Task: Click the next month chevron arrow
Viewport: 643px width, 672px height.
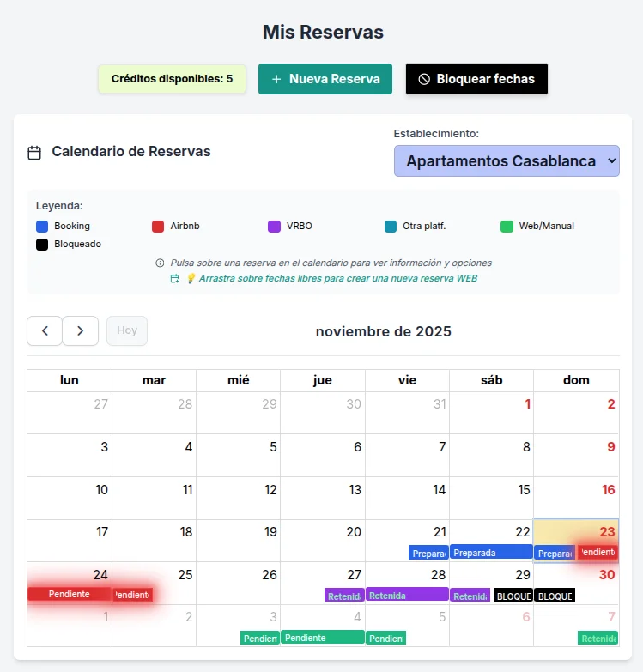Action: click(81, 330)
